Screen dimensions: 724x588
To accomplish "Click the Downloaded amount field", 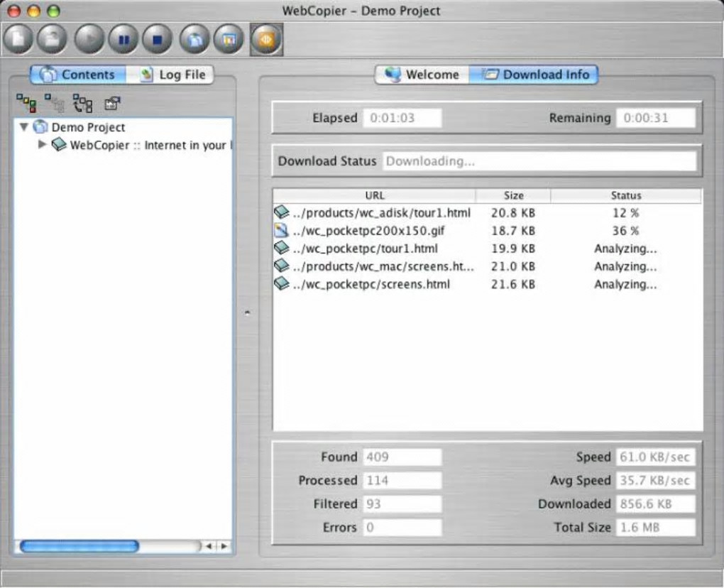I will pos(656,503).
